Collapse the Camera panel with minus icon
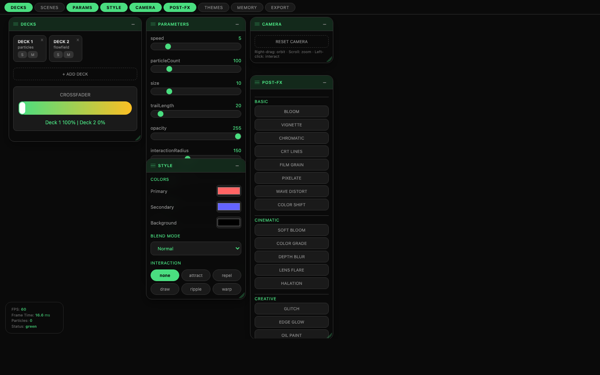This screenshot has width=600, height=375. [324, 24]
